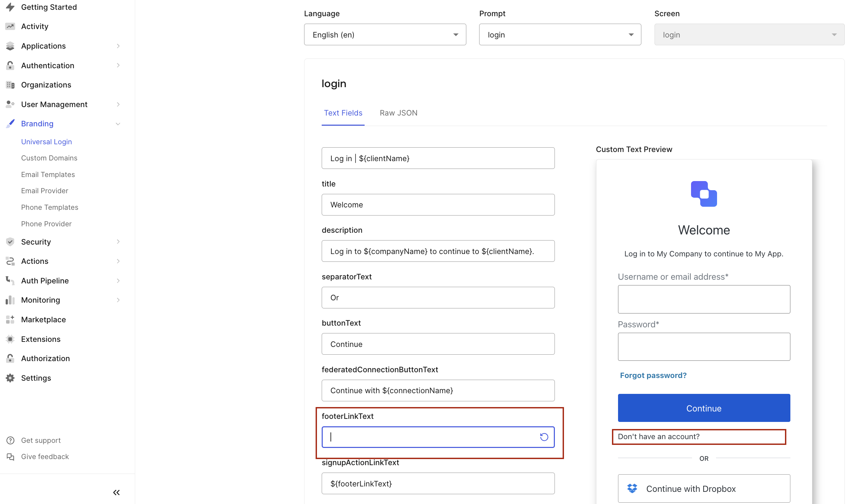Image resolution: width=861 pixels, height=504 pixels.
Task: Open the Extensions menu label
Action: pos(41,339)
